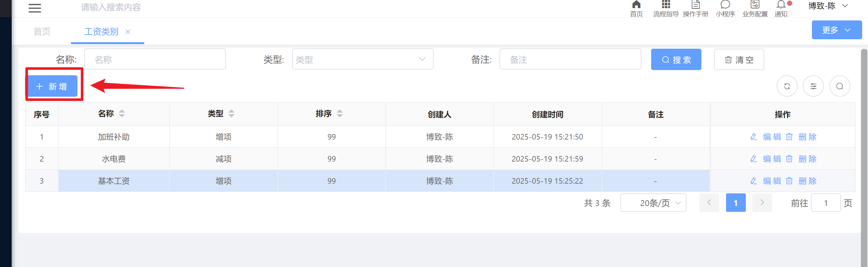Close the 工资类别 tab

[x=128, y=32]
